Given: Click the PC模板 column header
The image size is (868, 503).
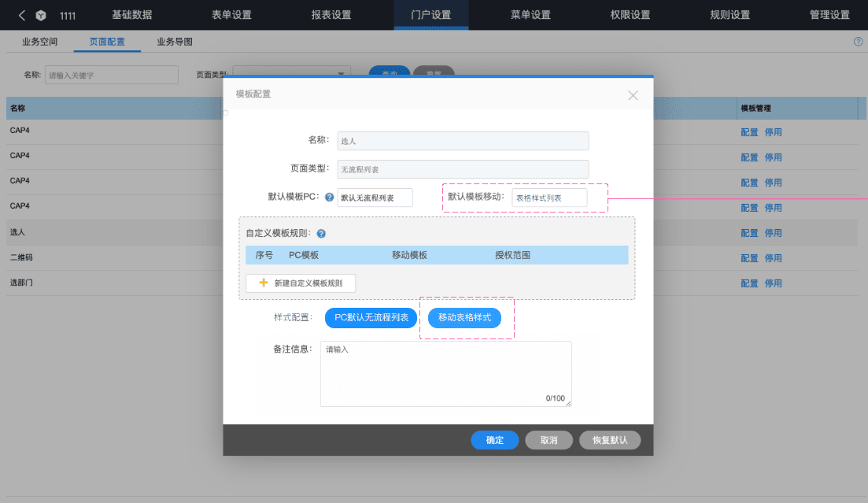Looking at the screenshot, I should (x=303, y=255).
